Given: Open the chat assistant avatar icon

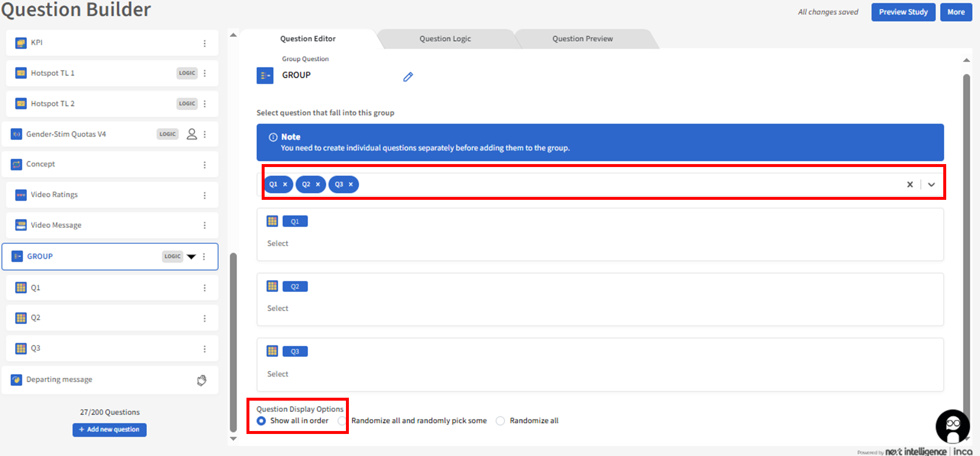Looking at the screenshot, I should click(952, 426).
